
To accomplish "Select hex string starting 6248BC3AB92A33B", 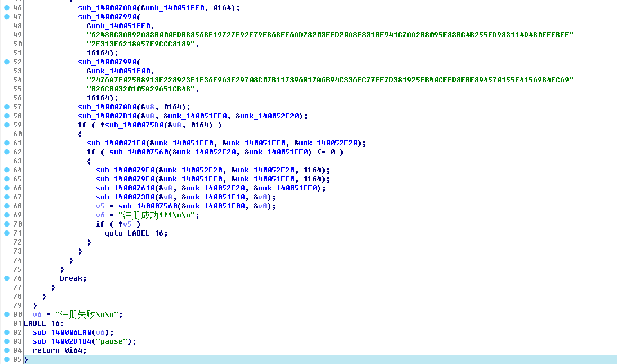I will 330,34.
